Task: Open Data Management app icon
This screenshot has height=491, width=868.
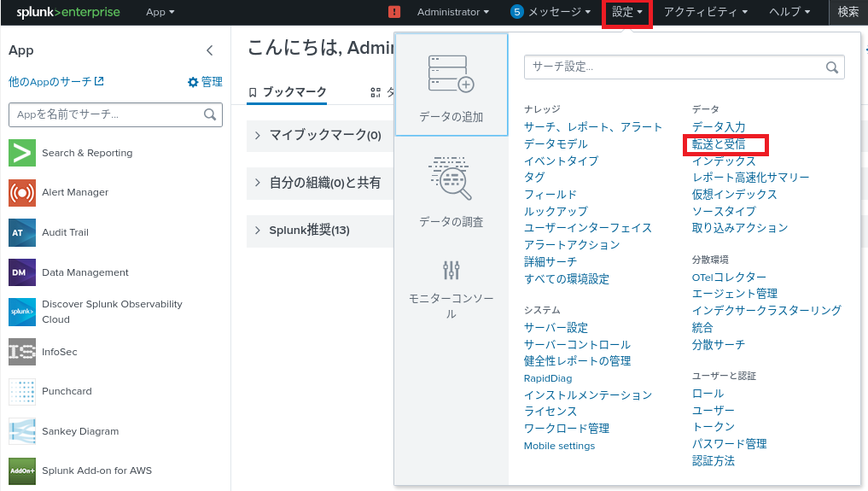Action: 21,272
